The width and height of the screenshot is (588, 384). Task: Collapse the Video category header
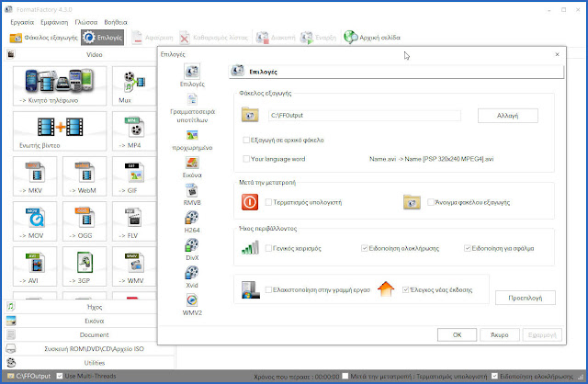tap(81, 54)
